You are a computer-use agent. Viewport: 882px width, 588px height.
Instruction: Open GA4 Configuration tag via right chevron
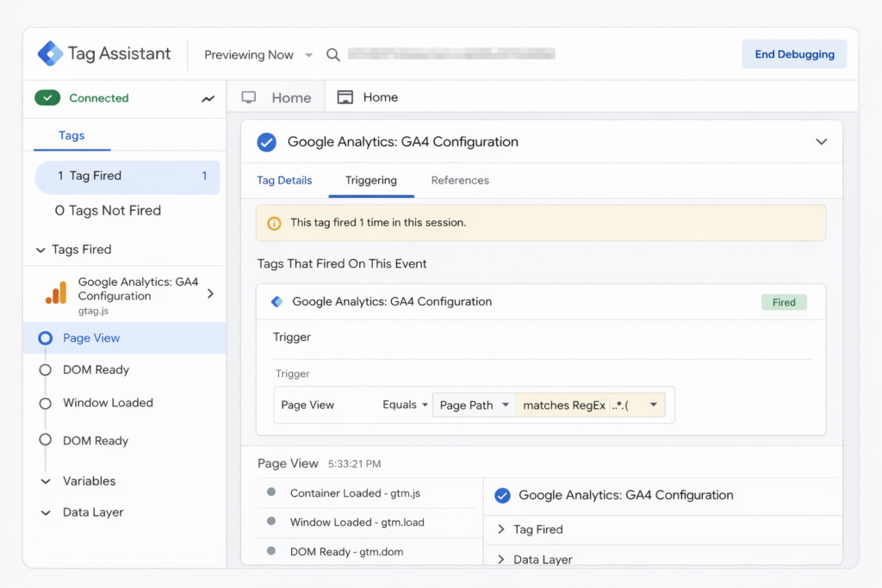coord(210,294)
